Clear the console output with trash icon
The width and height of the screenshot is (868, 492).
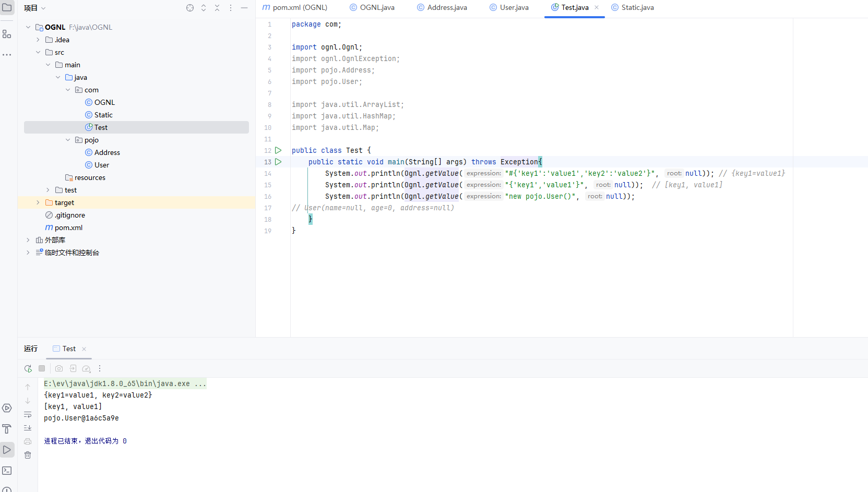pos(28,455)
